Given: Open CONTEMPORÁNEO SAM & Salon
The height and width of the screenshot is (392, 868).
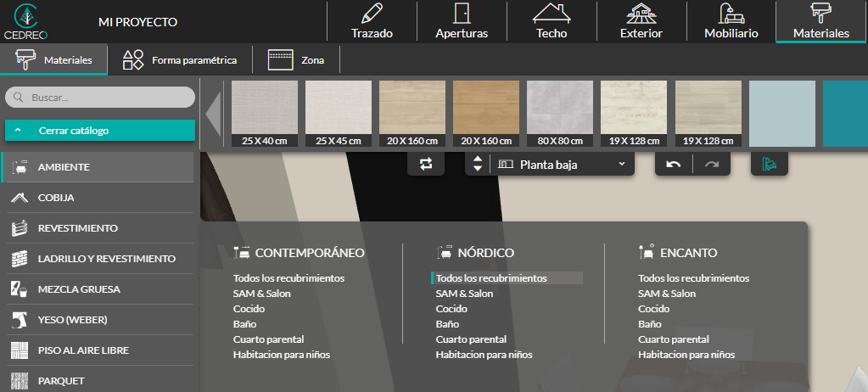Looking at the screenshot, I should pos(262,294).
